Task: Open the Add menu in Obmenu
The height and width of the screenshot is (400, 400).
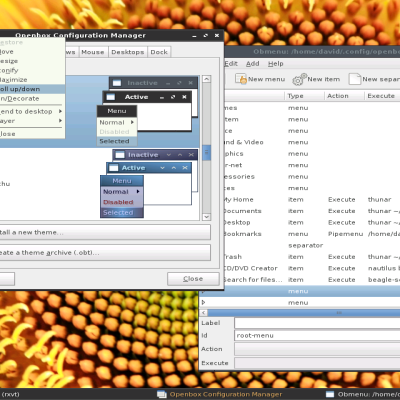Action: coord(252,63)
